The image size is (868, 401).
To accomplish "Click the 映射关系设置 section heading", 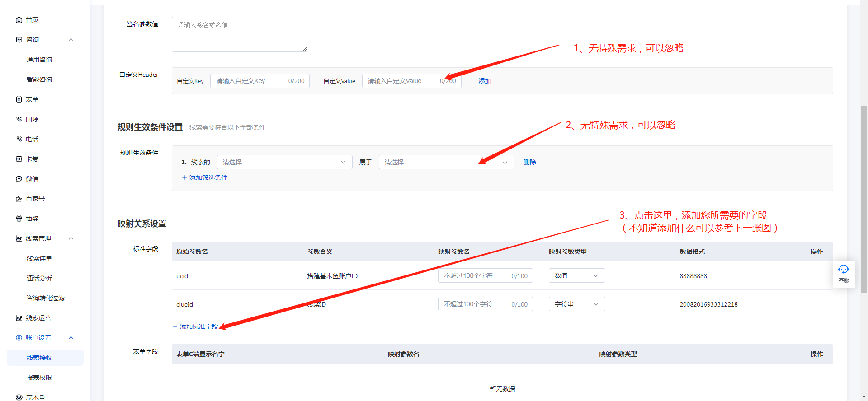I will tap(142, 224).
